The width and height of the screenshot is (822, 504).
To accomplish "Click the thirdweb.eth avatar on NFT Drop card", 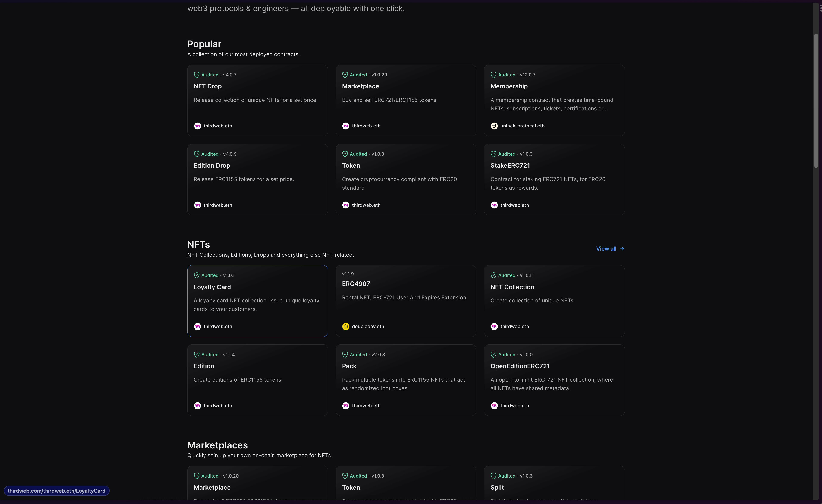I will click(198, 126).
